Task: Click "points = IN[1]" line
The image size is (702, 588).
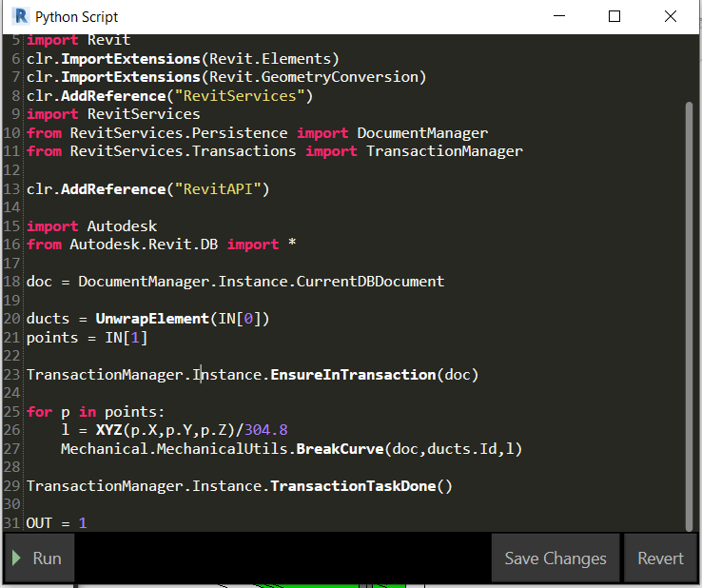Action: (x=87, y=338)
